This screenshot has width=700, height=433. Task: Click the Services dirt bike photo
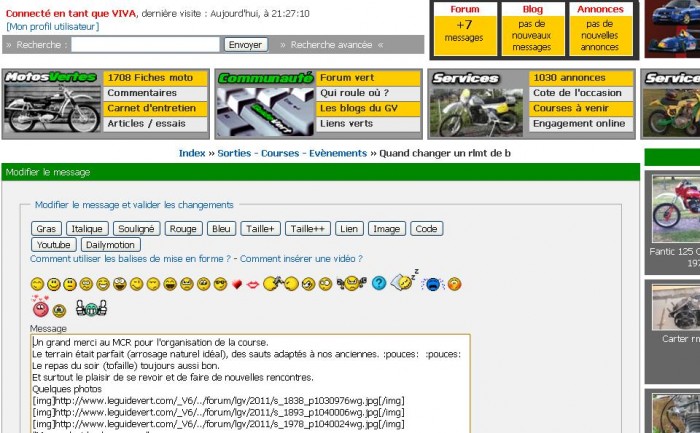[x=478, y=112]
